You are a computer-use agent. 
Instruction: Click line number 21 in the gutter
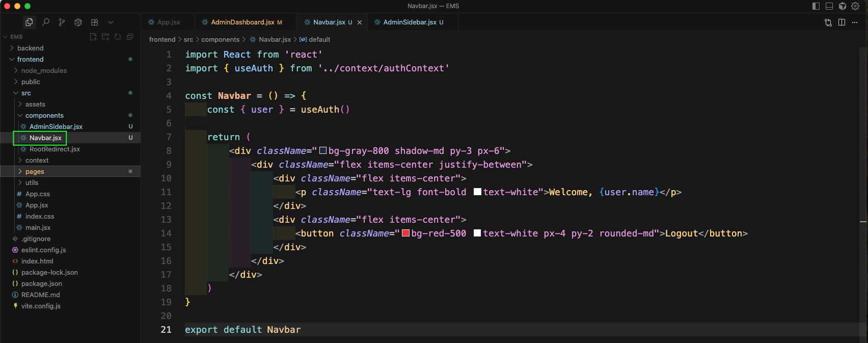click(x=166, y=330)
